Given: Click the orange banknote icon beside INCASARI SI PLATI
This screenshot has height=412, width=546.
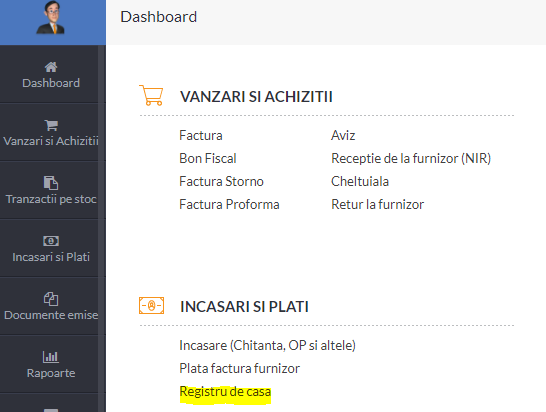Looking at the screenshot, I should click(x=151, y=305).
